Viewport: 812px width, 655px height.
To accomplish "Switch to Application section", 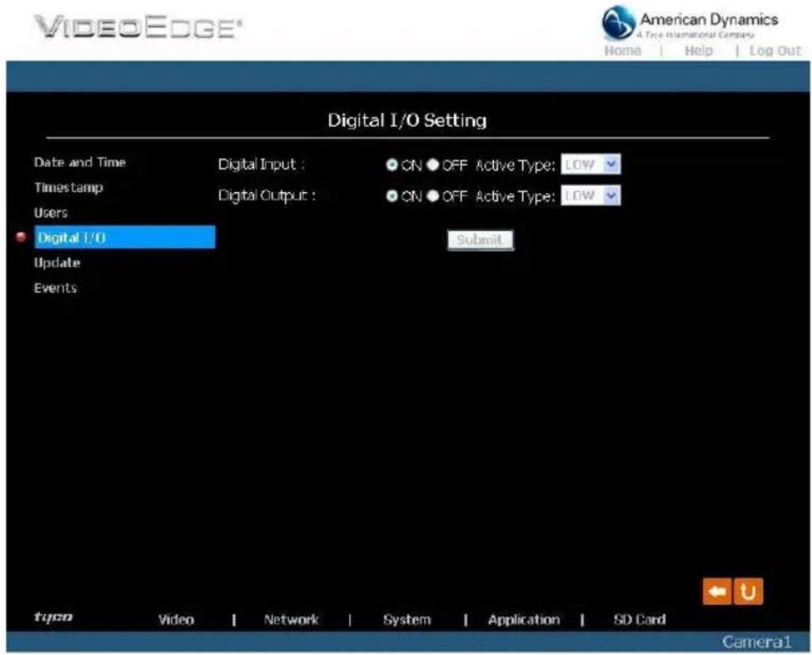I will 524,619.
